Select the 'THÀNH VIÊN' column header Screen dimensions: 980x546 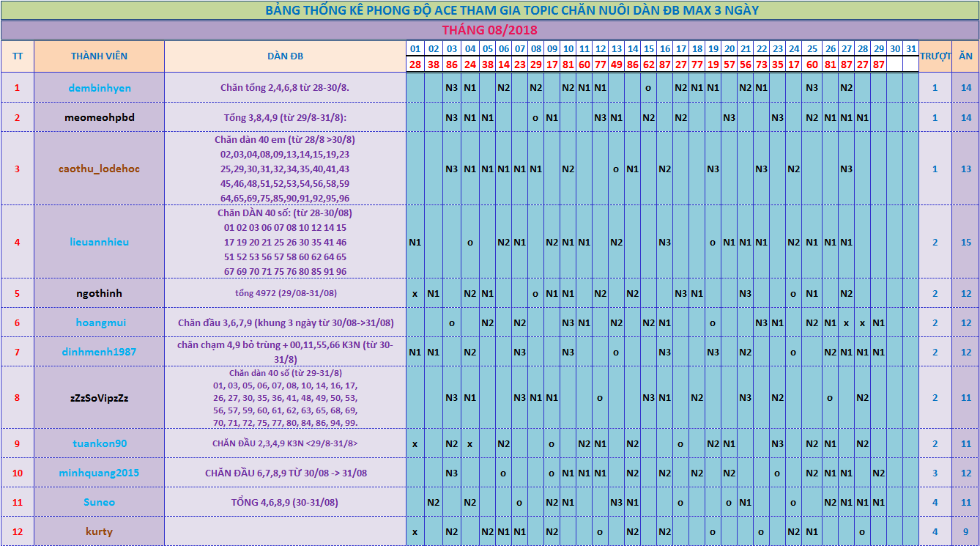pyautogui.click(x=99, y=56)
